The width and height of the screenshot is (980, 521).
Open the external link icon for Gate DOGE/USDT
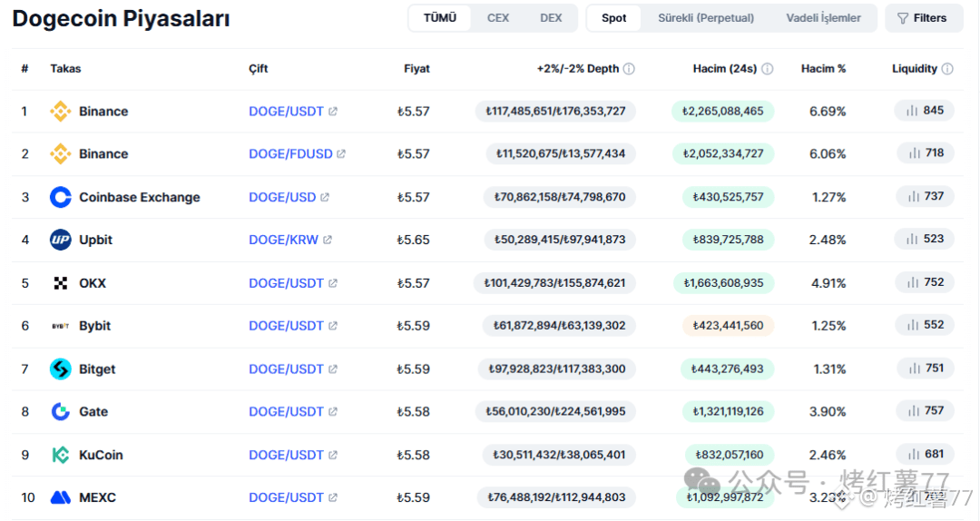pos(333,411)
